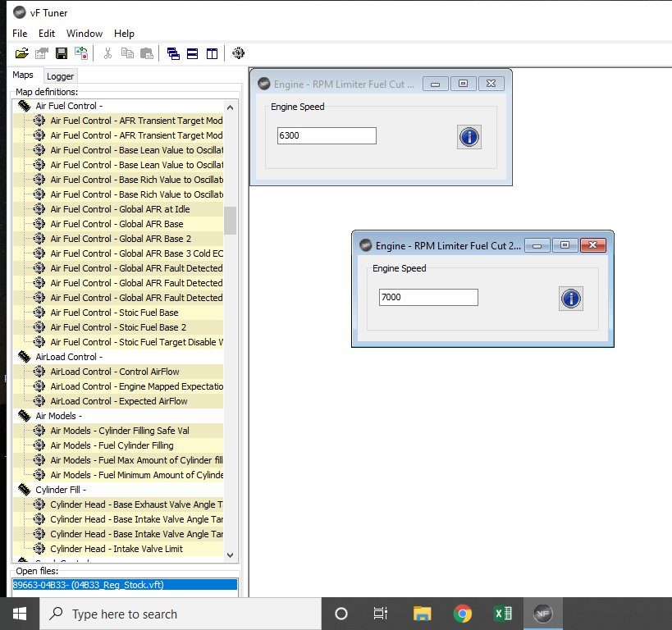The height and width of the screenshot is (630, 672).
Task: Open the Window menu
Action: pos(85,34)
